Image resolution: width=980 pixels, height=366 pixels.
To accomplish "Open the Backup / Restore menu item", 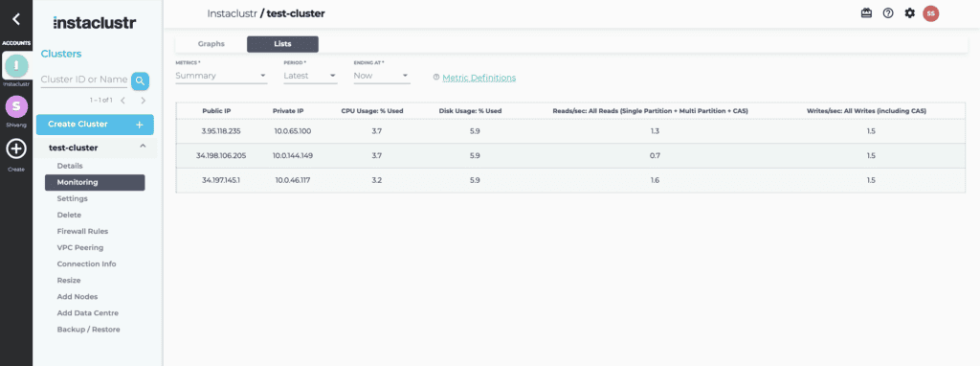I will pos(89,329).
